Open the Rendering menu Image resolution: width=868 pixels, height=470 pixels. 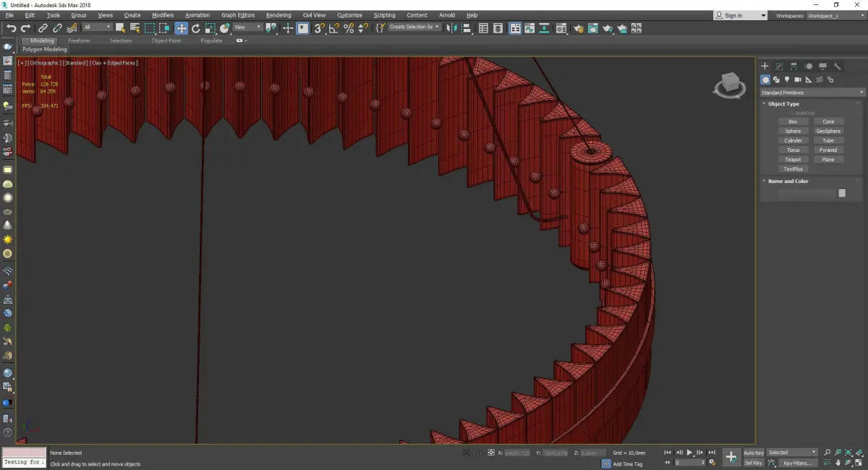(278, 15)
